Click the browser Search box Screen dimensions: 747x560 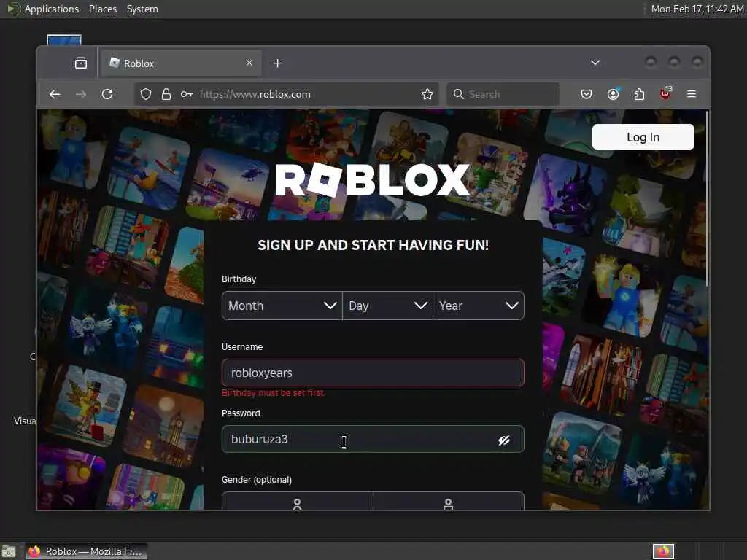503,94
